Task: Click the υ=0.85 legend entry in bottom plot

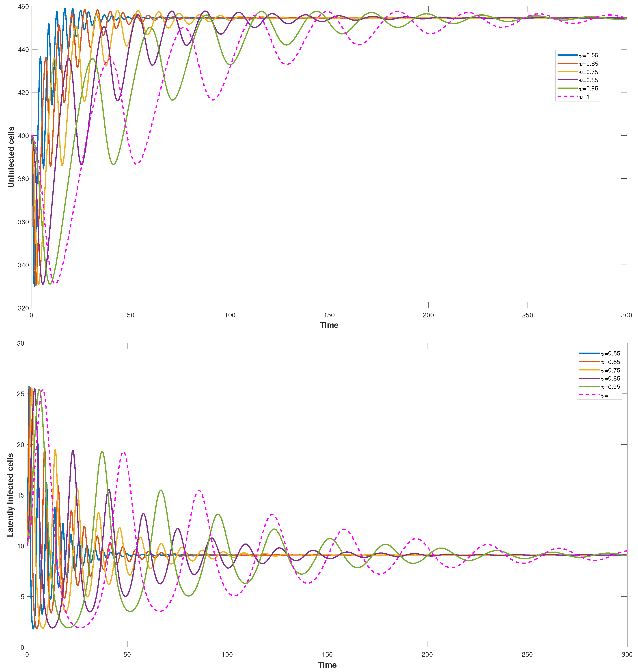Action: pos(610,379)
